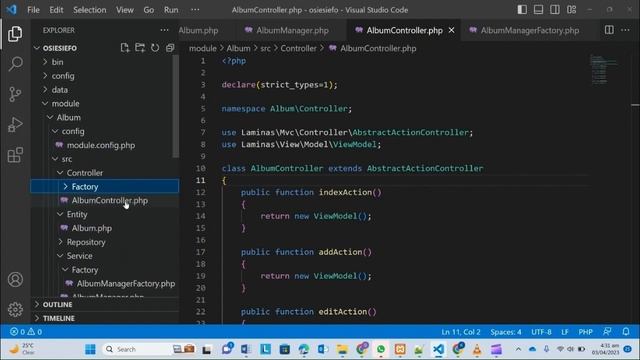Collapse the Service folder

pos(79,256)
